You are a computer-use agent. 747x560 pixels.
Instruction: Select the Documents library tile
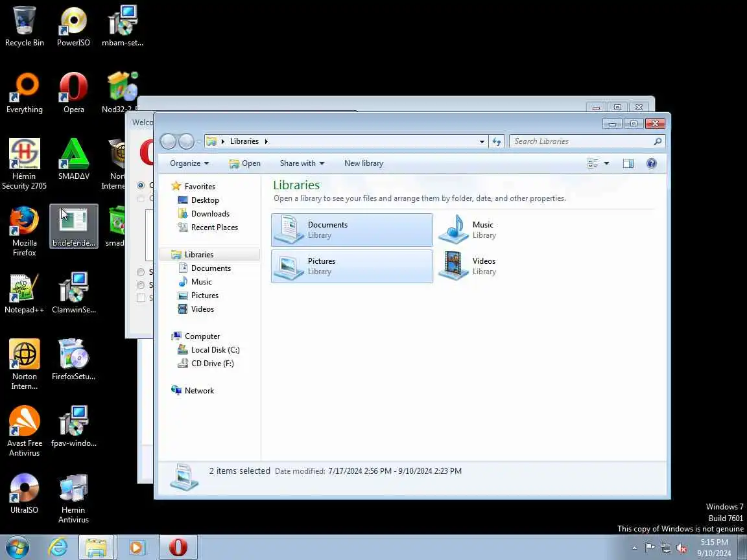pyautogui.click(x=352, y=230)
